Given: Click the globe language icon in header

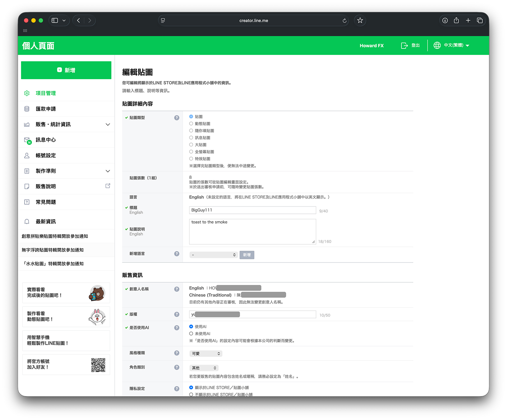Looking at the screenshot, I should (437, 45).
